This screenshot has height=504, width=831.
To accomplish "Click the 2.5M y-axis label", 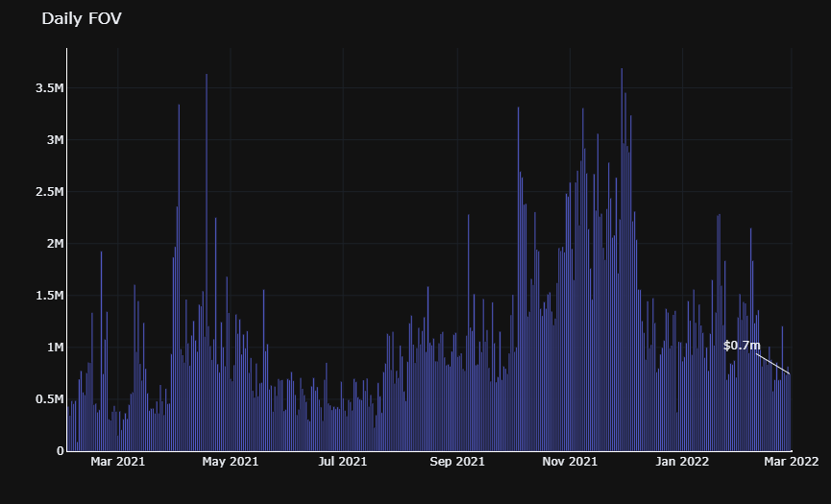I will coord(49,192).
